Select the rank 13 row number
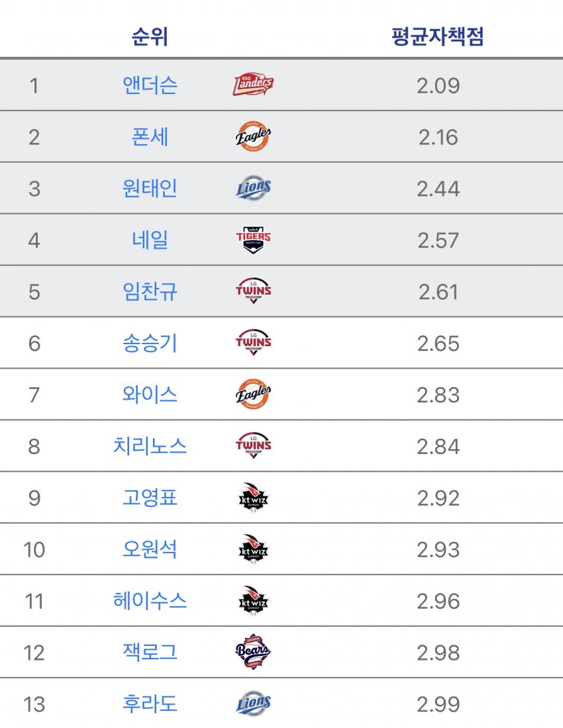The width and height of the screenshot is (563, 728). 34,704
